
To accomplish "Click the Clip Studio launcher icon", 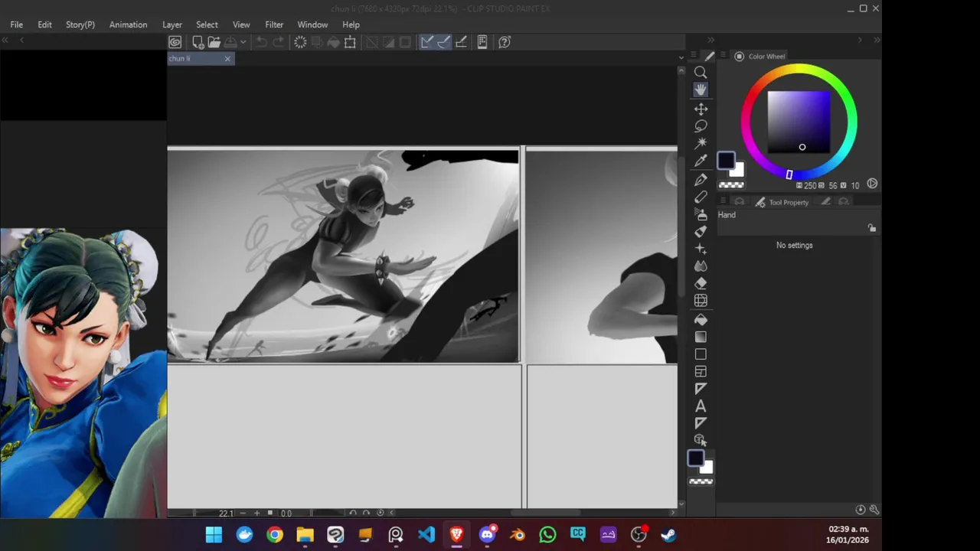I will pyautogui.click(x=175, y=42).
